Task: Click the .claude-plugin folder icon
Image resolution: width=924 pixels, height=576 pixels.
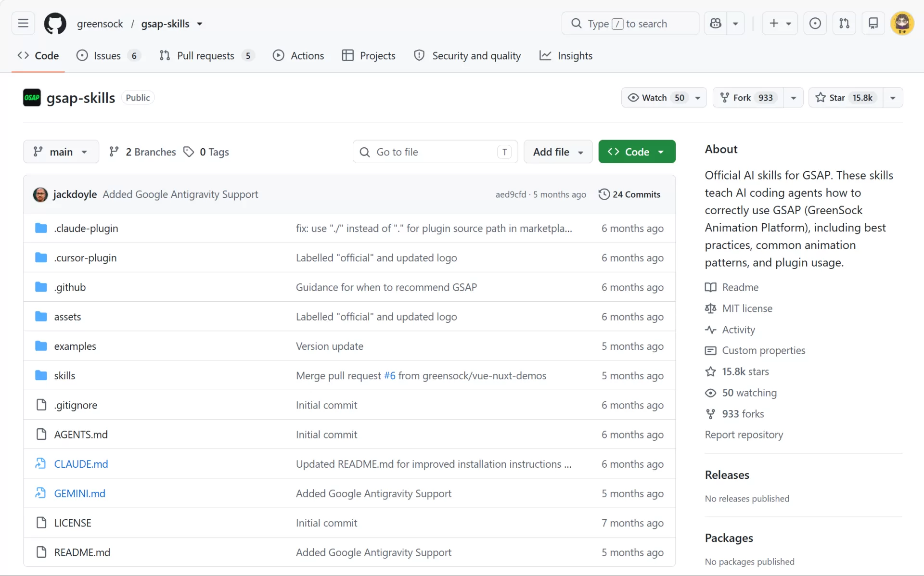Action: coord(41,228)
